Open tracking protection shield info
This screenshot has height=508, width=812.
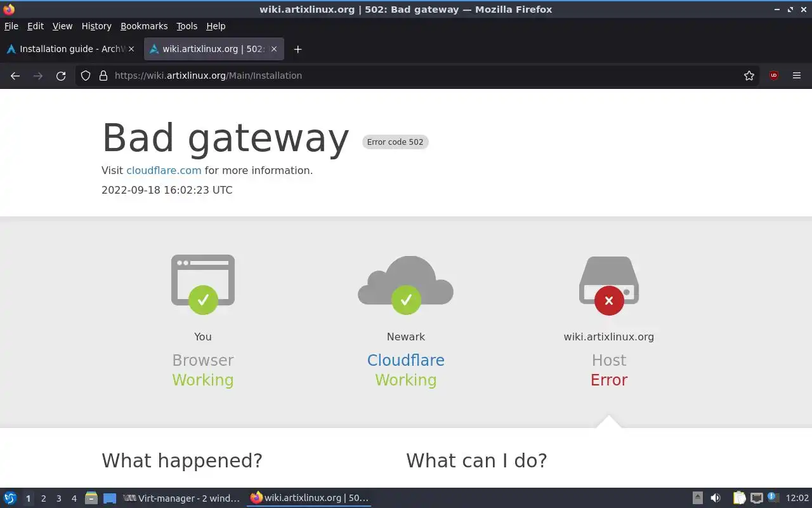(x=86, y=76)
